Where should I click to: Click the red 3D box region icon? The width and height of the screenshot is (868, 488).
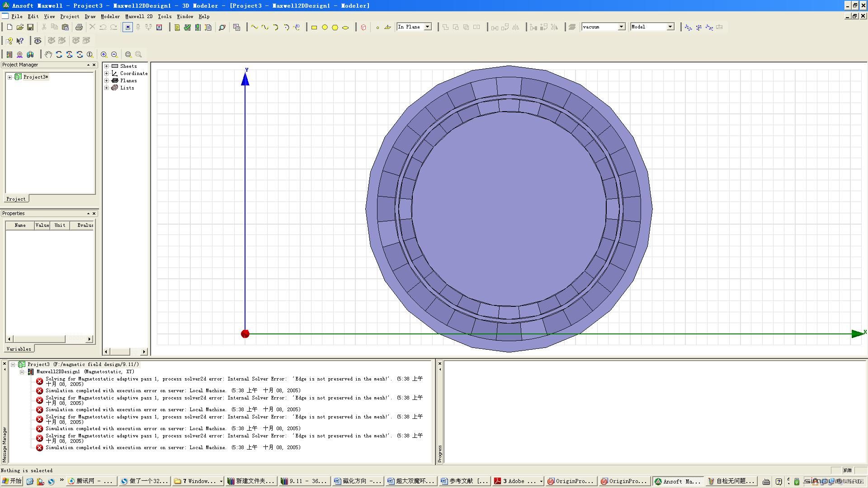tap(363, 27)
